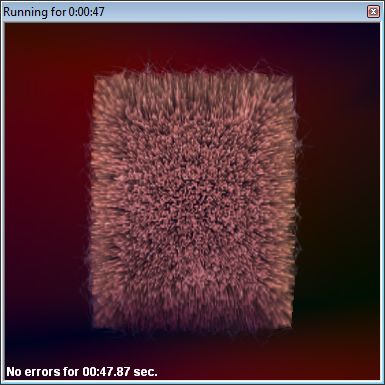This screenshot has width=385, height=385.
Task: Click the dark background right of the cube
Action: [x=338, y=200]
